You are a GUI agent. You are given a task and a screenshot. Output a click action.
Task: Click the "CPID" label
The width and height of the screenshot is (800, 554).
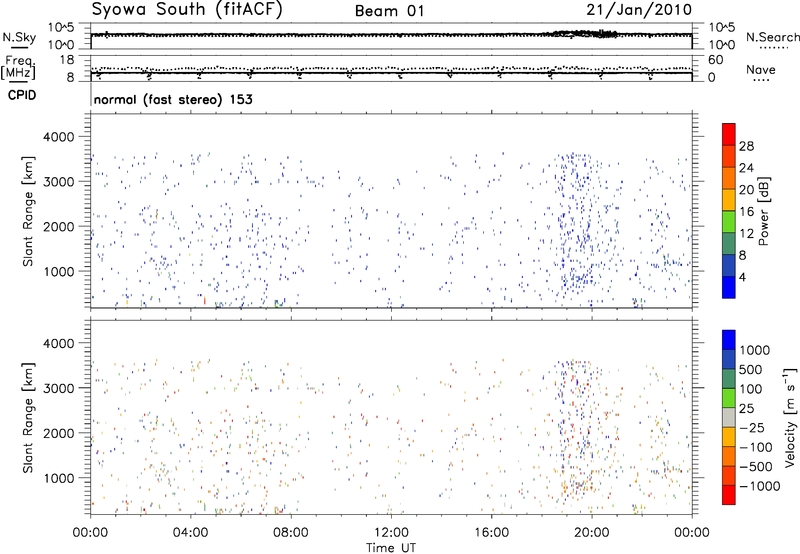[22, 95]
